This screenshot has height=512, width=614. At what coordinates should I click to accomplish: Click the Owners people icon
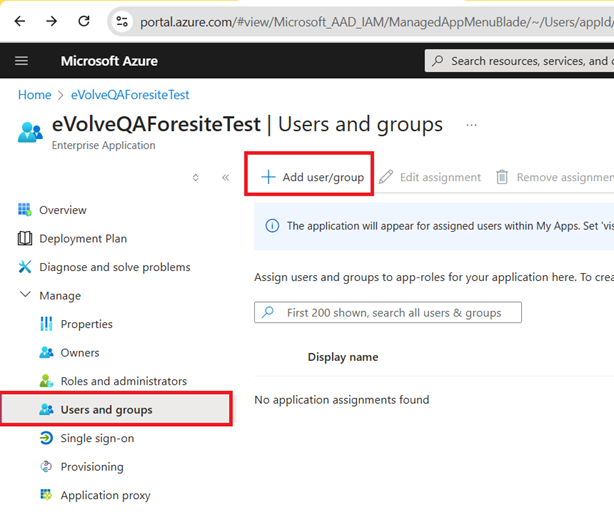click(x=46, y=353)
